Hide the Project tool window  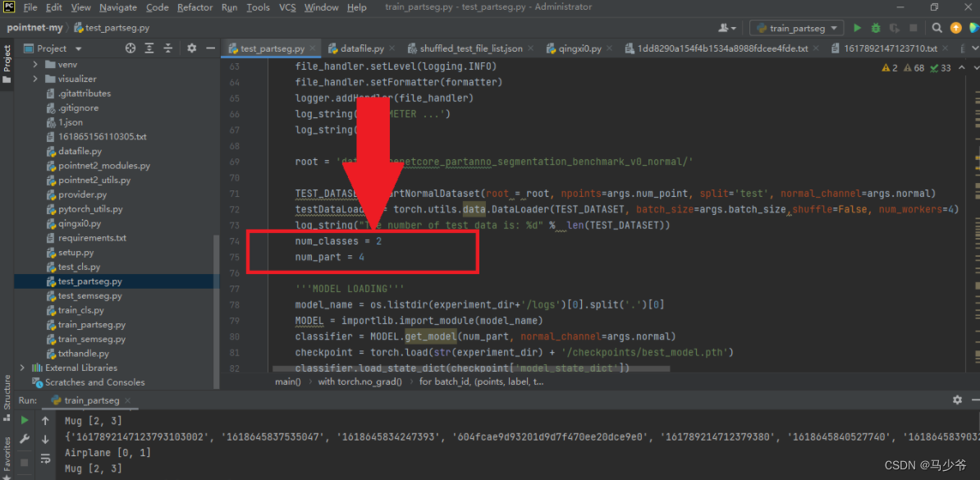210,48
